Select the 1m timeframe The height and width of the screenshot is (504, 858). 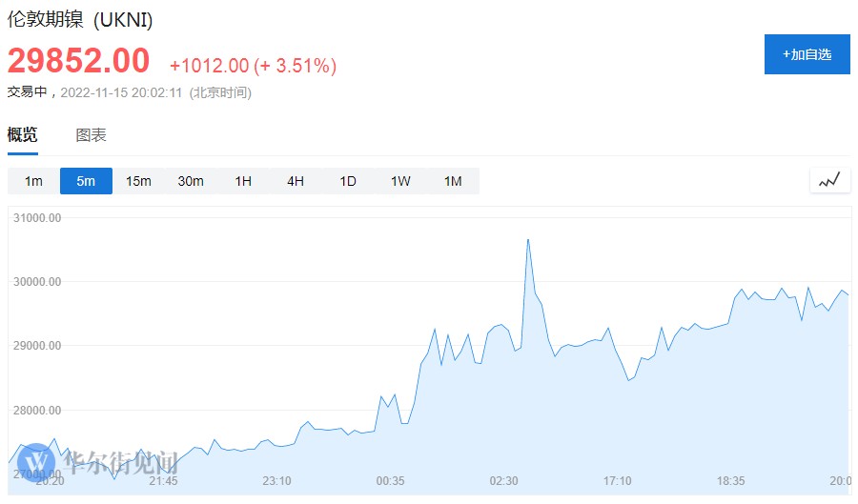pos(33,181)
